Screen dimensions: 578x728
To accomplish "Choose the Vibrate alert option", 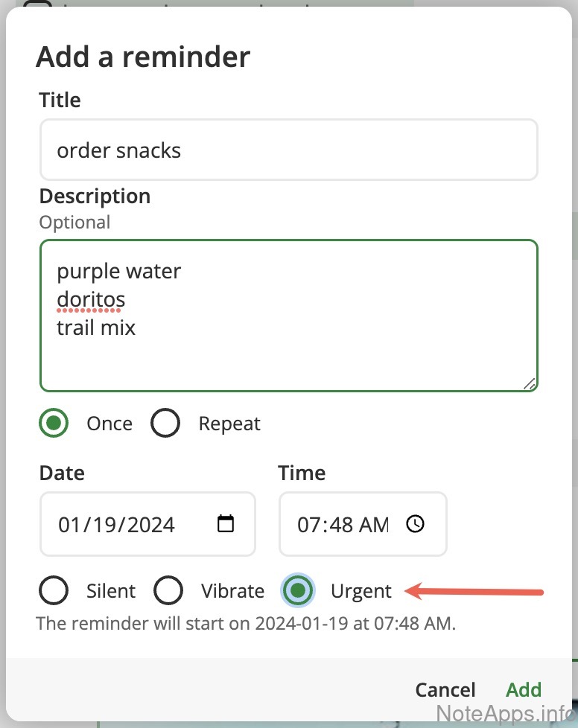I will (x=168, y=591).
